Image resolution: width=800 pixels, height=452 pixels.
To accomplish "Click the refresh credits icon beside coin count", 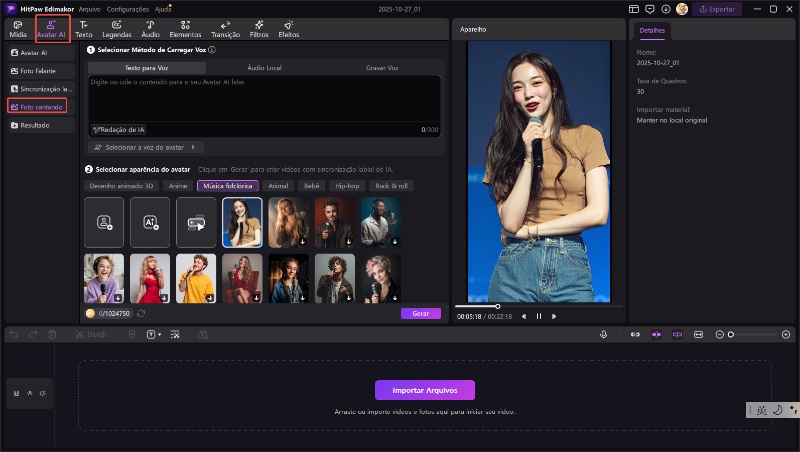I will pyautogui.click(x=141, y=313).
